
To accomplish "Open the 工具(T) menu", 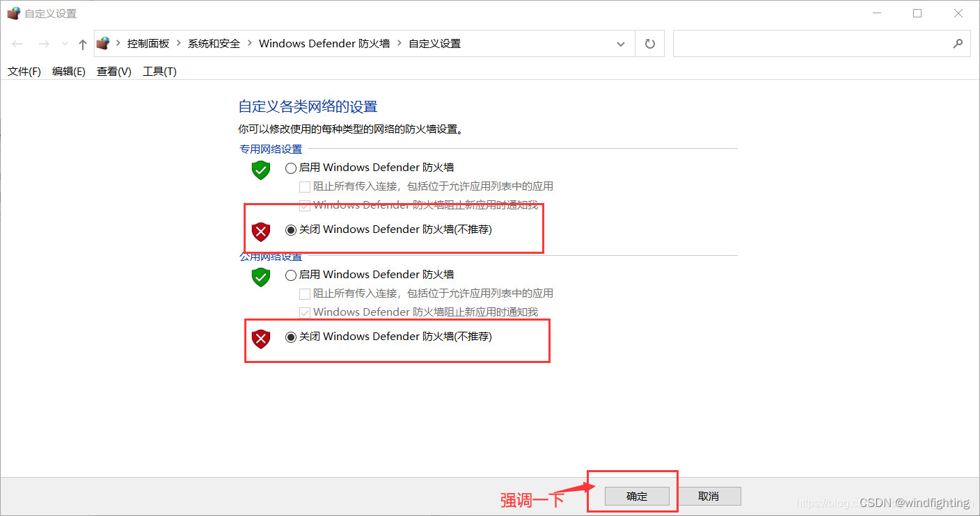I will tap(159, 71).
